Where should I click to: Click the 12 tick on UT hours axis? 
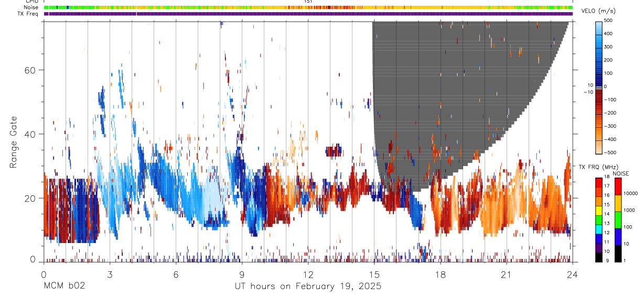[x=308, y=274]
